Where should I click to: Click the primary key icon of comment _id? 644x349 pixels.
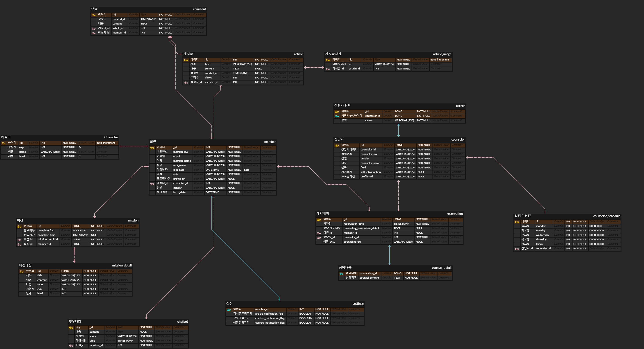pyautogui.click(x=94, y=15)
